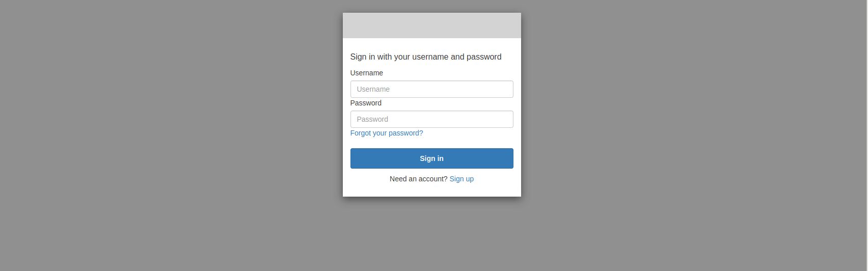The height and width of the screenshot is (271, 868).
Task: Click the white area below Sign up
Action: [431, 191]
